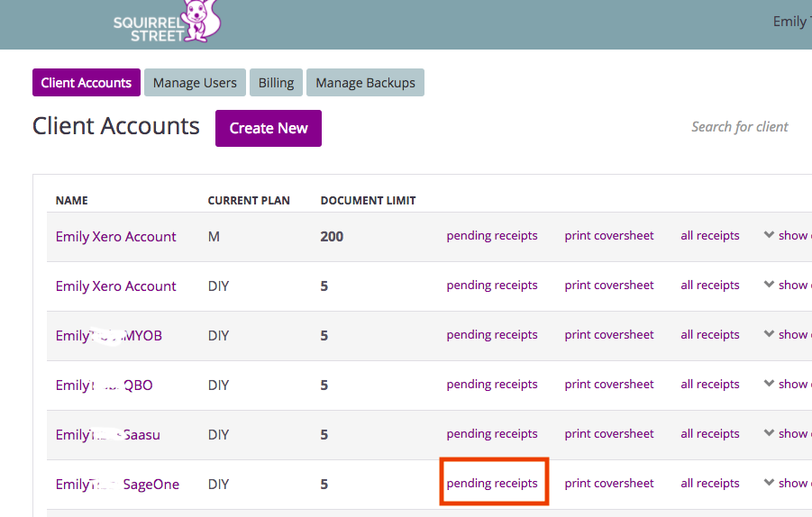Viewport: 812px width, 517px height.
Task: Click the DOCUMENT LIMIT column header
Action: click(369, 201)
